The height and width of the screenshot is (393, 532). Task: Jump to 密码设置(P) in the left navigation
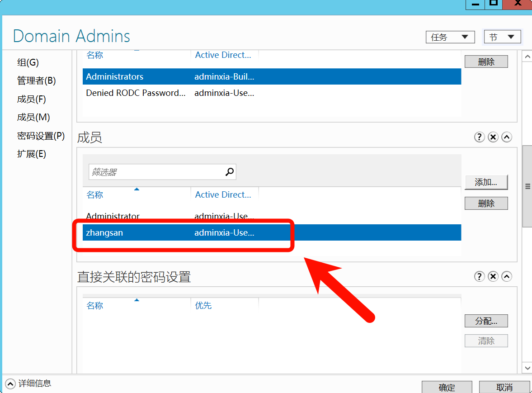click(41, 136)
